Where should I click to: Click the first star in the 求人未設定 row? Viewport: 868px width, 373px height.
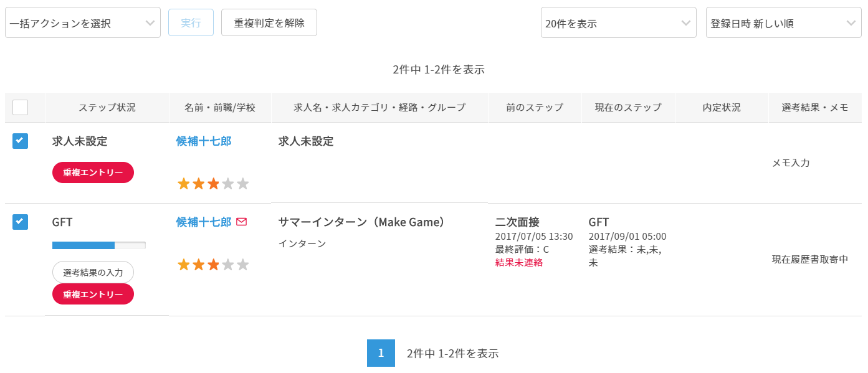pos(184,184)
